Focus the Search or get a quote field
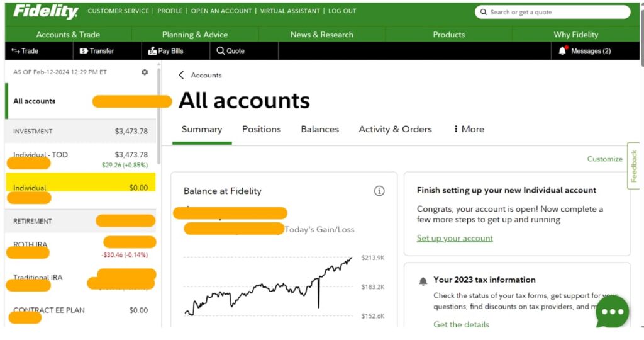 click(552, 12)
